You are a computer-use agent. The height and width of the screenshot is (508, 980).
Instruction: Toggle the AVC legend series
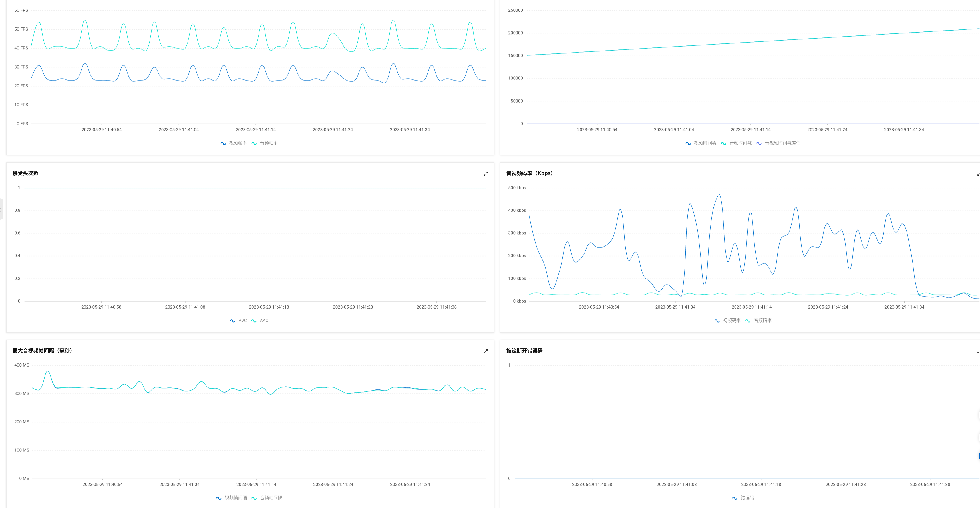point(239,321)
